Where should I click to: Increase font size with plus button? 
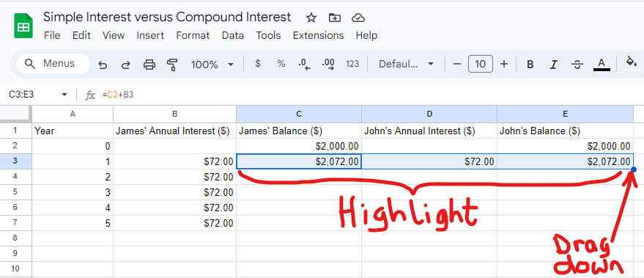pyautogui.click(x=504, y=64)
